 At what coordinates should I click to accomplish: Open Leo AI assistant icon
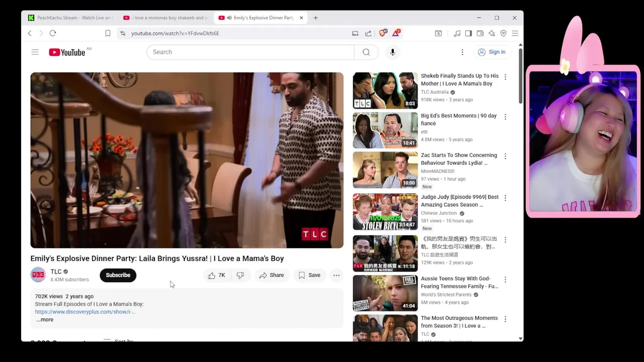[x=492, y=33]
